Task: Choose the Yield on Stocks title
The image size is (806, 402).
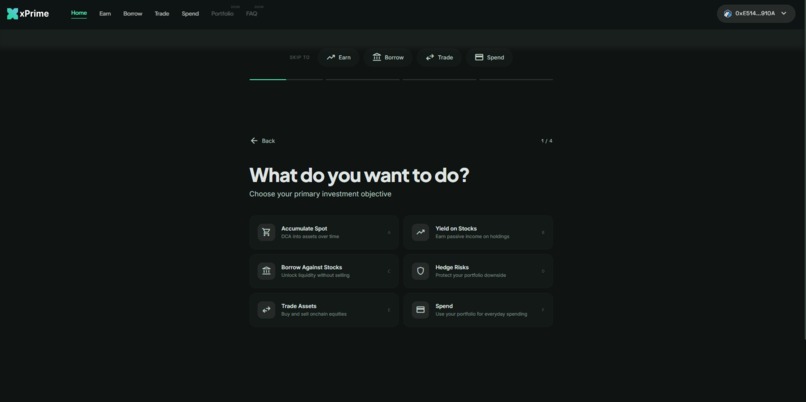Action: (x=456, y=229)
